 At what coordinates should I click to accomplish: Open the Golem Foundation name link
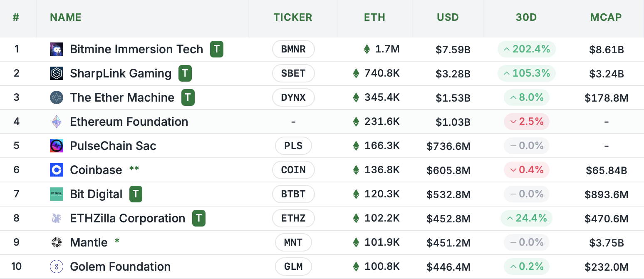[x=120, y=267]
